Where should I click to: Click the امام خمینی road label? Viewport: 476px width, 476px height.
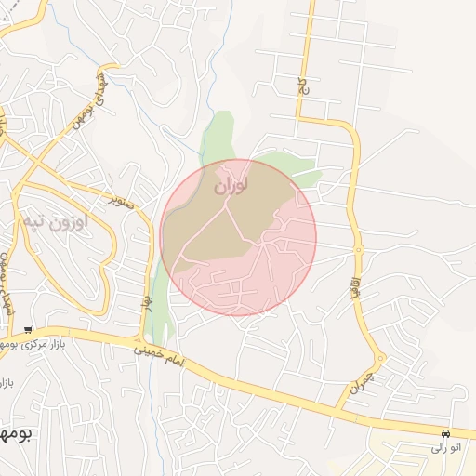pyautogui.click(x=159, y=356)
